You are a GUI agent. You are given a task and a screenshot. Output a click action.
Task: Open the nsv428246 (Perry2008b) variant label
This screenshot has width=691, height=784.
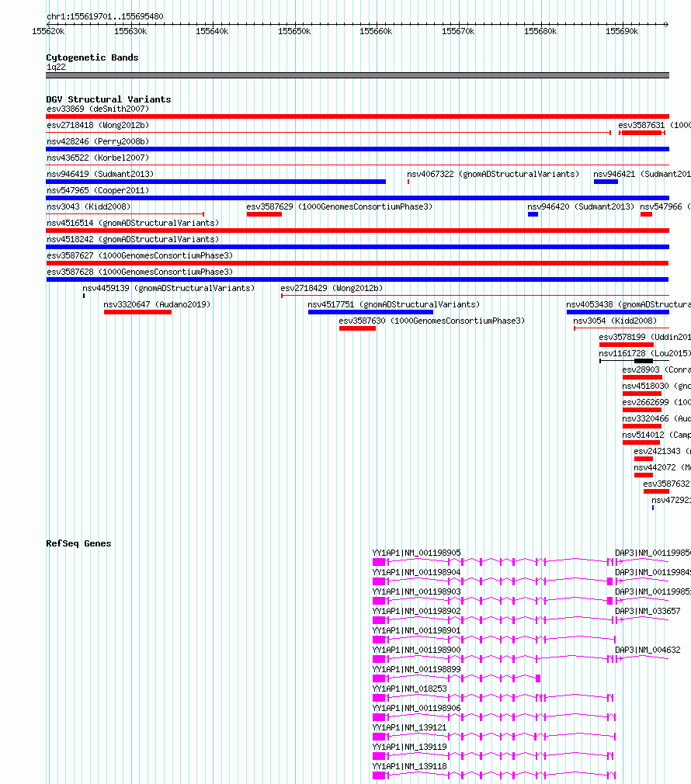click(x=98, y=141)
